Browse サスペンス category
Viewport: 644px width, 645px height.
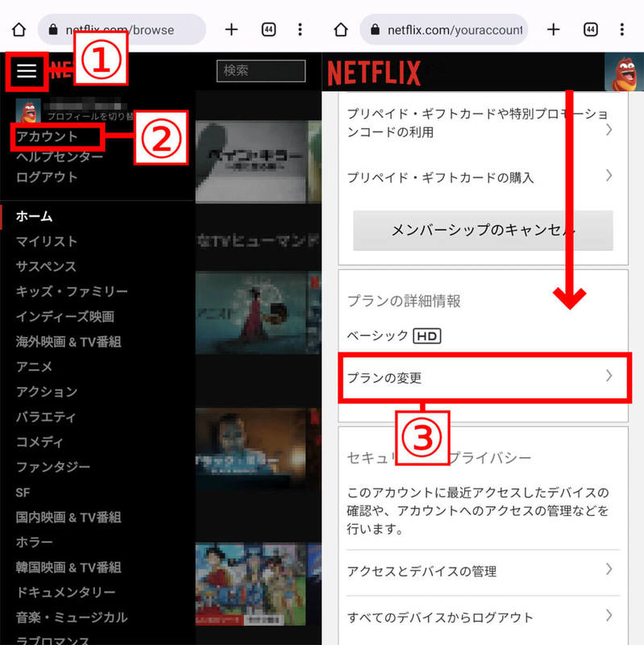point(46,266)
